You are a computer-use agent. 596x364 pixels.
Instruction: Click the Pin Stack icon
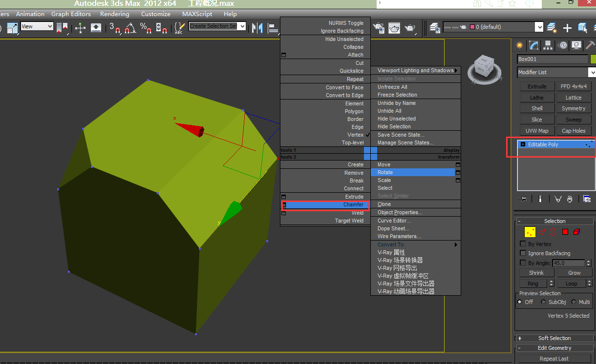coord(524,199)
